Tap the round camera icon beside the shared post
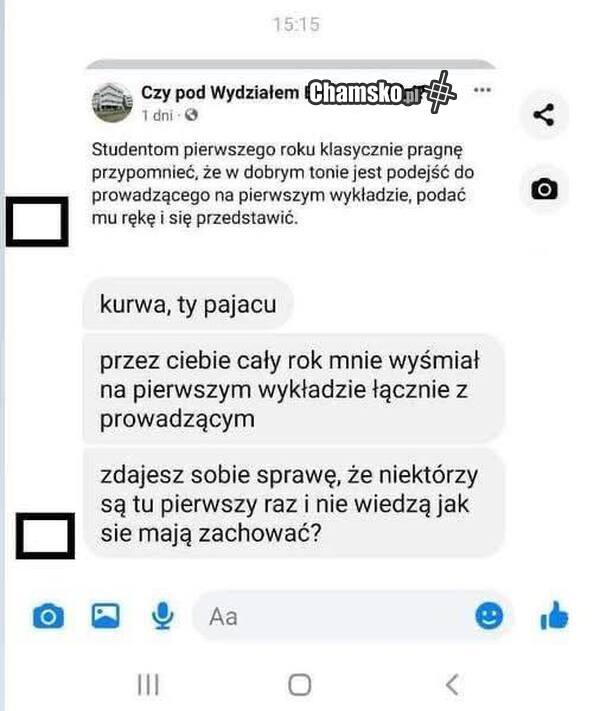This screenshot has width=600, height=711. [x=544, y=189]
